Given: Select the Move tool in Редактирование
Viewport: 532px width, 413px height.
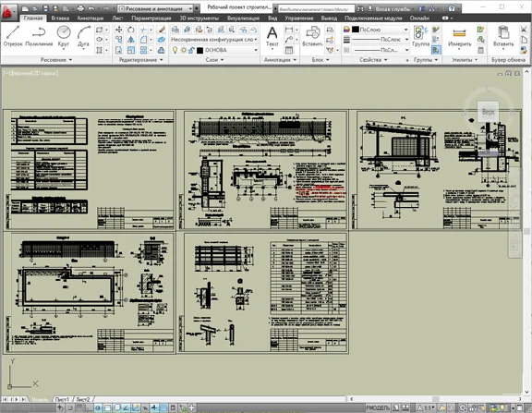Looking at the screenshot, I should (x=119, y=30).
